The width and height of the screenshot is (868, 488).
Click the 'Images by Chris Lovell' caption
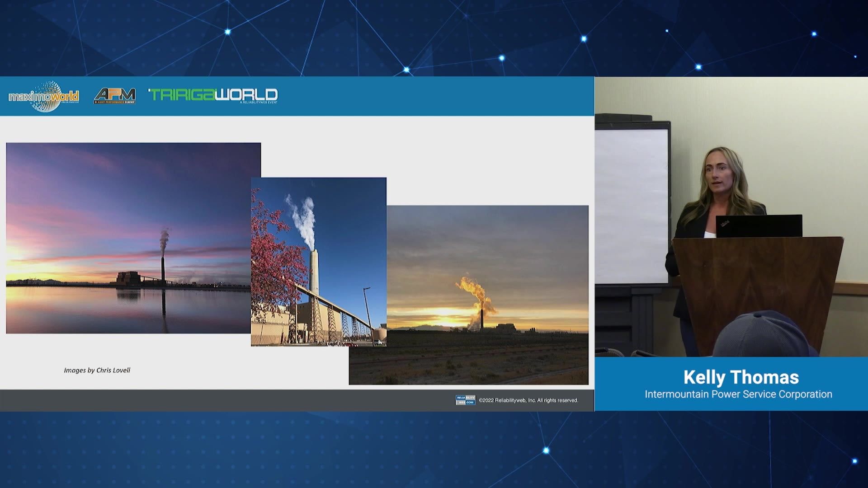97,370
